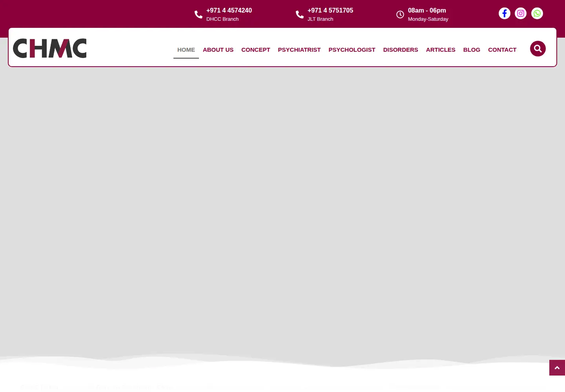Image resolution: width=565 pixels, height=392 pixels.
Task: Click the Monday-Saturday text
Action: click(x=428, y=19)
